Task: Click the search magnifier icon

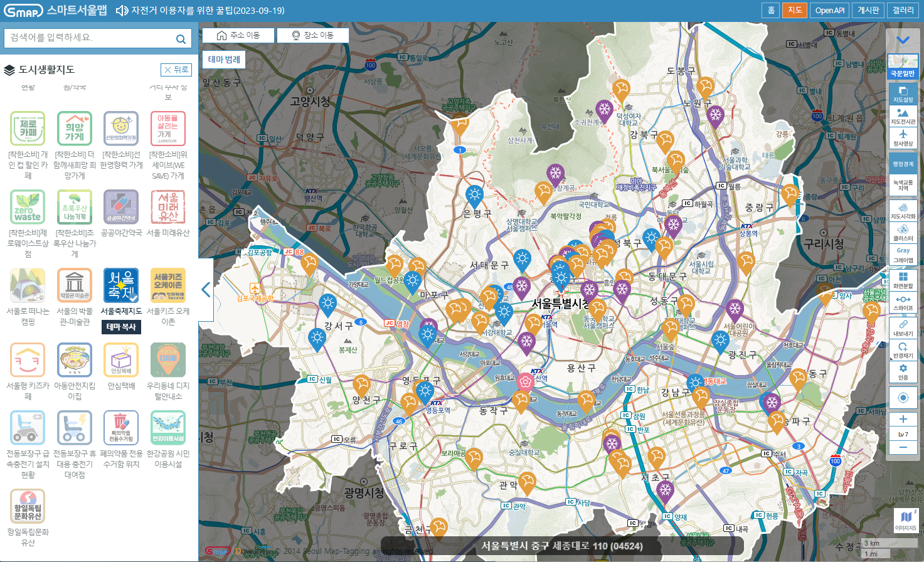Action: click(x=181, y=39)
